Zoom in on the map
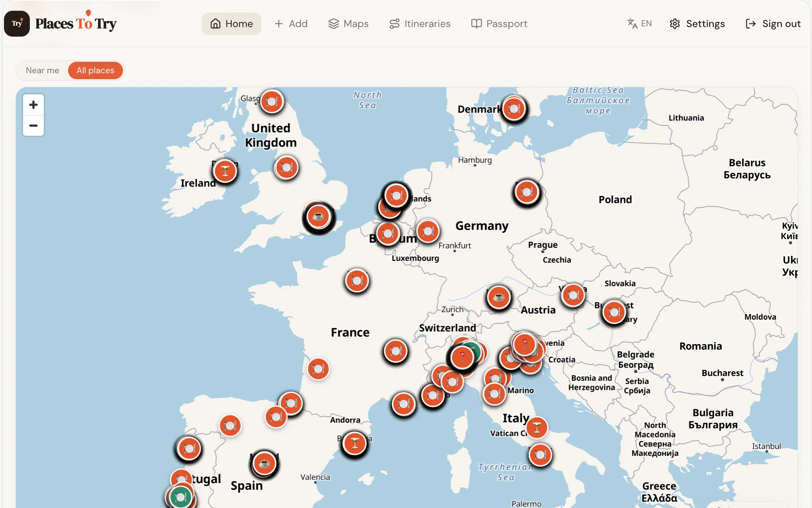 tap(33, 105)
